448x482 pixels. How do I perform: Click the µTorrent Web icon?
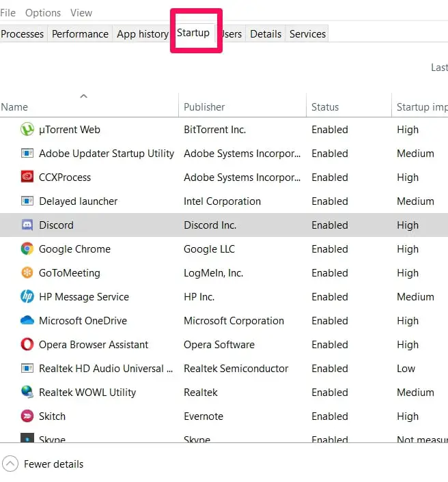(27, 130)
